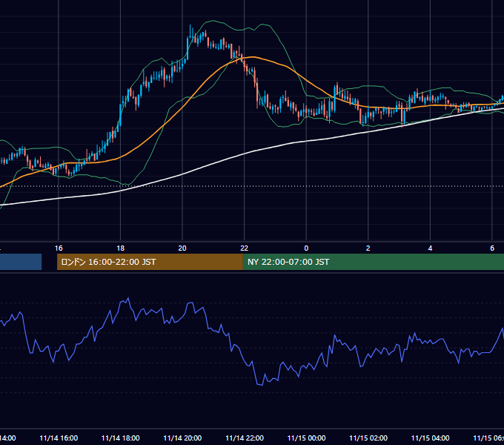504x445 pixels.
Task: Click the 11/14 20:00 date label
Action: click(x=182, y=438)
